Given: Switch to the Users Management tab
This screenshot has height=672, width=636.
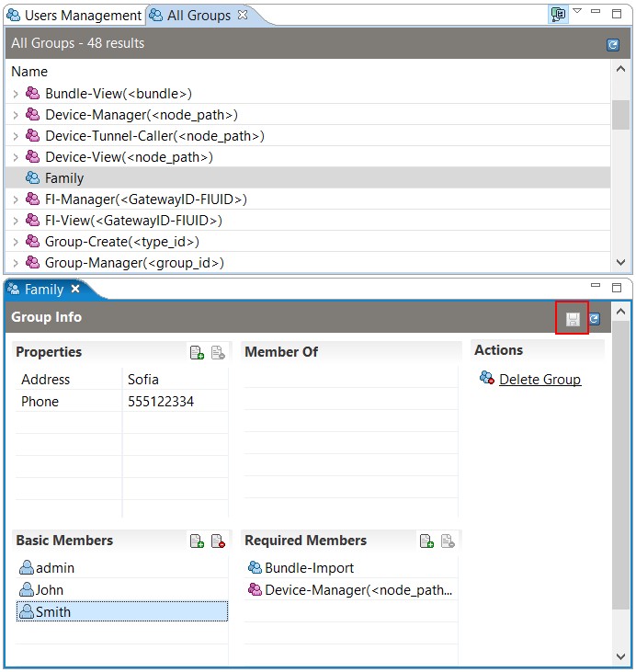Looking at the screenshot, I should pyautogui.click(x=74, y=16).
